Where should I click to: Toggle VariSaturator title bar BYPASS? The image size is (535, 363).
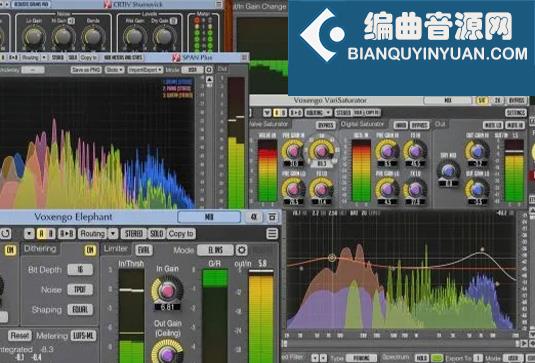[517, 100]
